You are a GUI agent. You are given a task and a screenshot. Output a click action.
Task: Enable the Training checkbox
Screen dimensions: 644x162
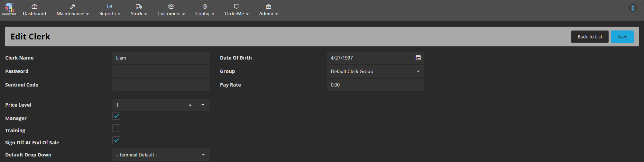116,128
